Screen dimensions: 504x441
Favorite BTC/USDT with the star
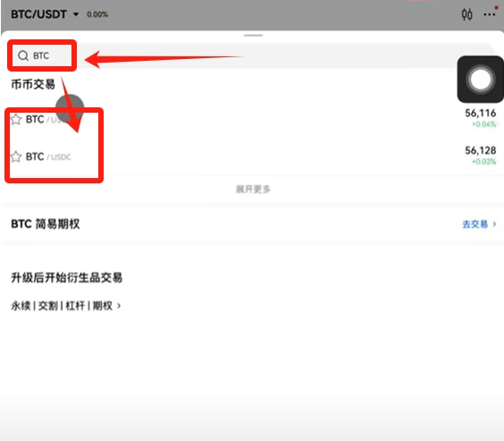(x=16, y=119)
